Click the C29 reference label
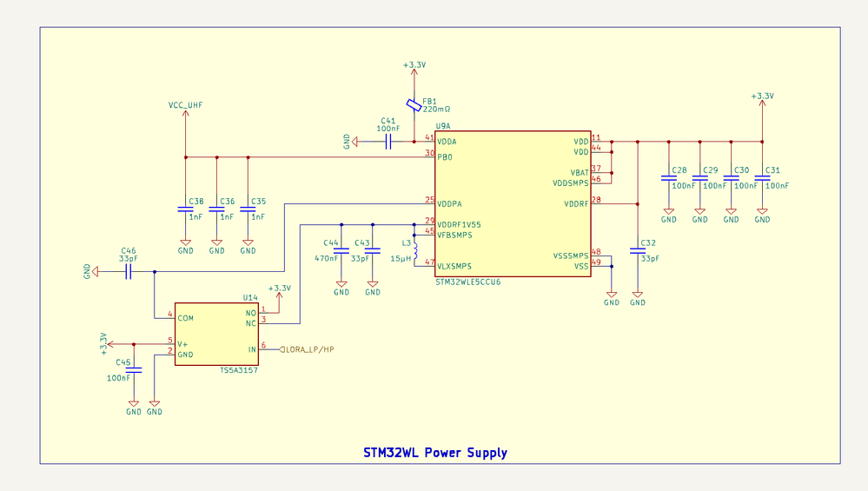 [710, 170]
